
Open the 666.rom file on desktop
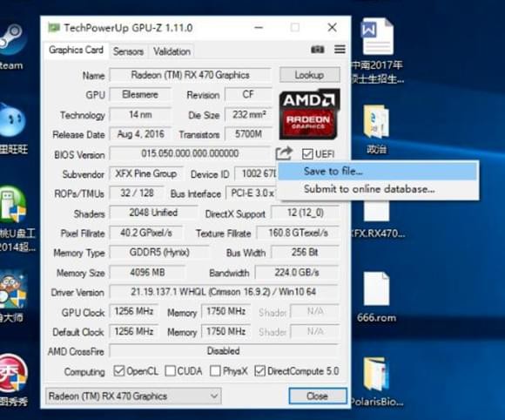point(376,297)
